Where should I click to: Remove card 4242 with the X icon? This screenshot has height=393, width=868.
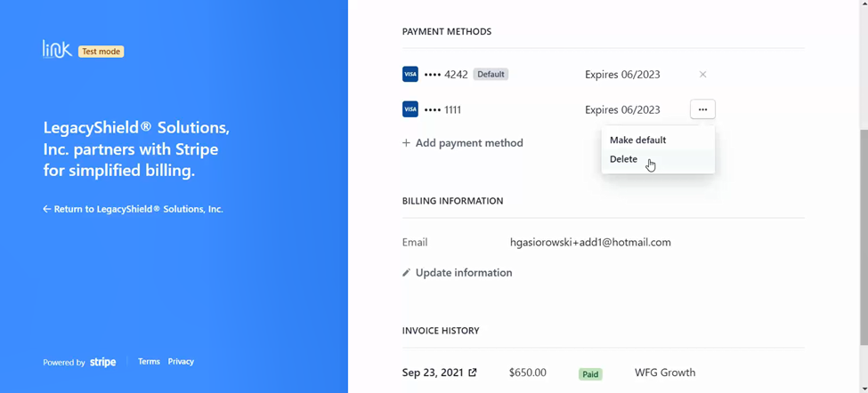[x=702, y=74]
